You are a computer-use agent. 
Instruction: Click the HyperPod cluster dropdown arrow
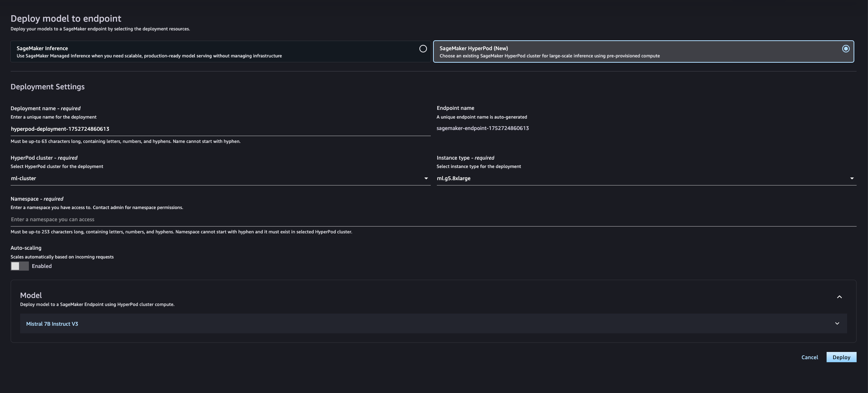coord(426,178)
